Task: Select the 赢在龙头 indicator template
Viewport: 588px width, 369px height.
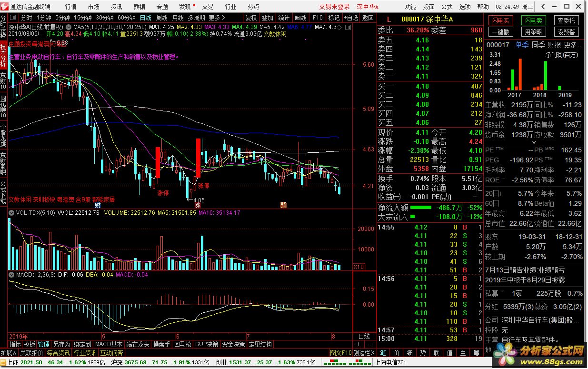Action: pos(138,344)
